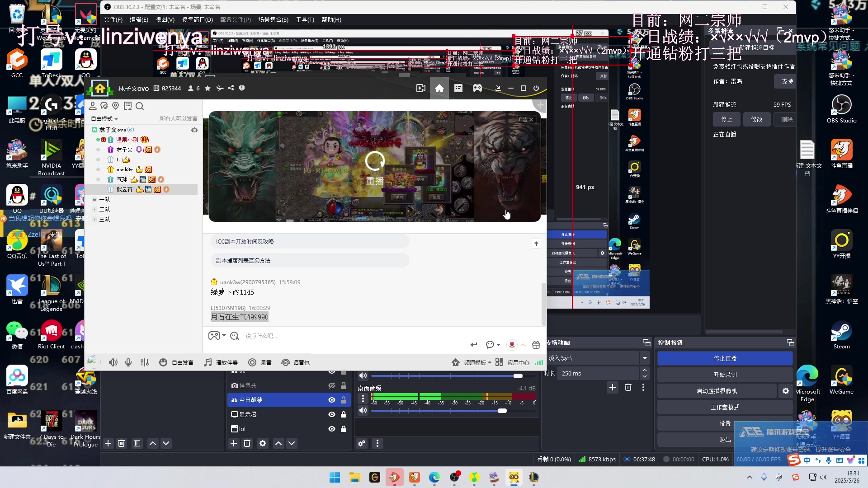Open the YY channel home tab icon
Image resolution: width=868 pixels, height=488 pixels.
(439, 88)
